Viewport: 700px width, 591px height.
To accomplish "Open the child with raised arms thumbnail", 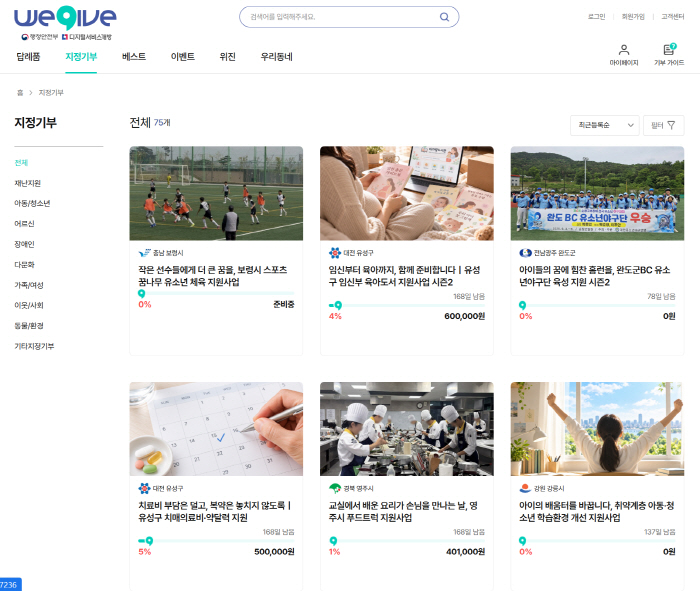I will coord(597,429).
